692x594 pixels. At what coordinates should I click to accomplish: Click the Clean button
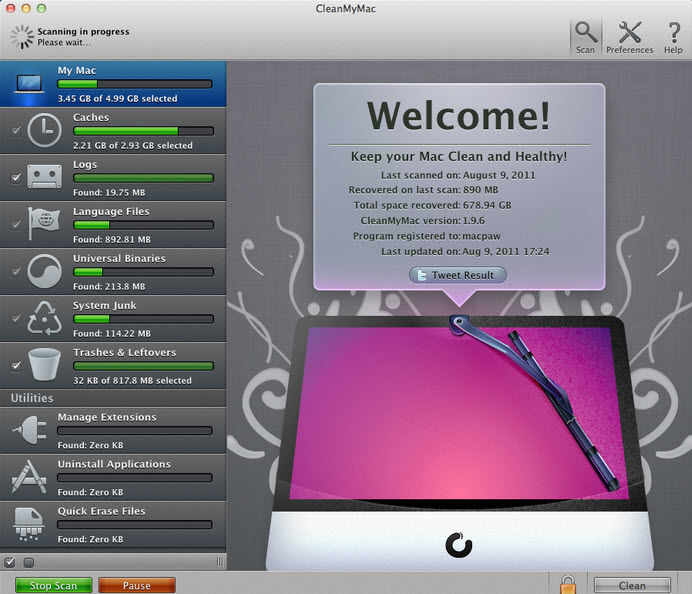pyautogui.click(x=632, y=586)
